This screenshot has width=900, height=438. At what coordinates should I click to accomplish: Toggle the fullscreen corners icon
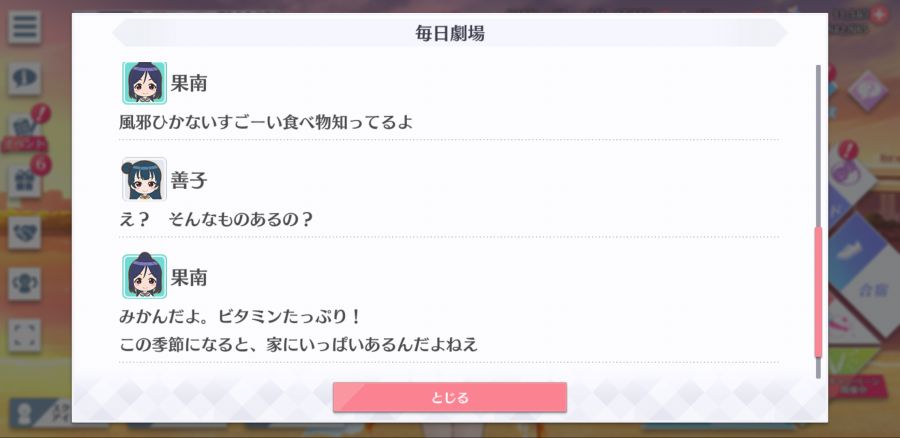[x=24, y=335]
